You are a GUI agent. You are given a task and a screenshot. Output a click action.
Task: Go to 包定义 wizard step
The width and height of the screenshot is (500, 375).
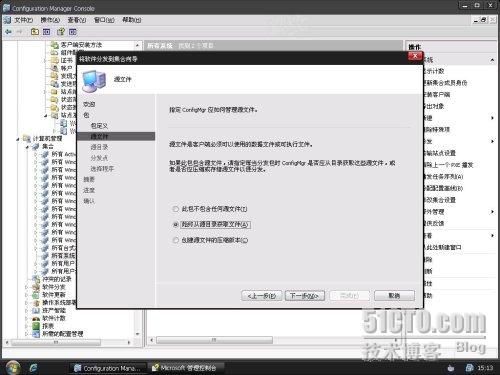99,126
